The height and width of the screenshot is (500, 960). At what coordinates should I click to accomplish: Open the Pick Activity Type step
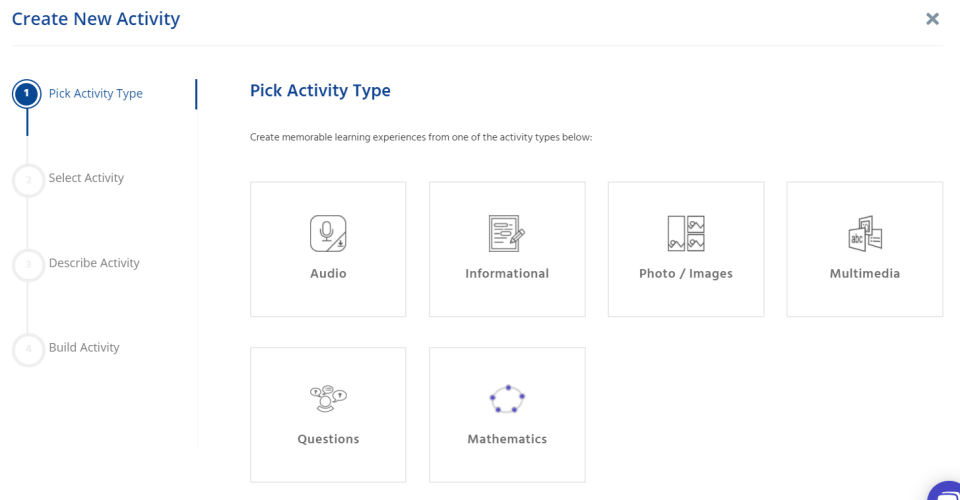(96, 94)
